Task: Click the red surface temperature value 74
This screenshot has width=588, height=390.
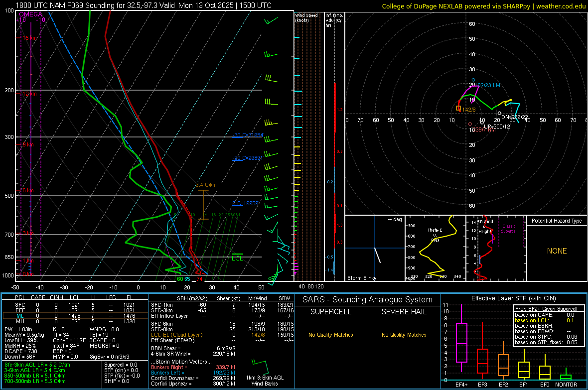Action: pyautogui.click(x=199, y=279)
